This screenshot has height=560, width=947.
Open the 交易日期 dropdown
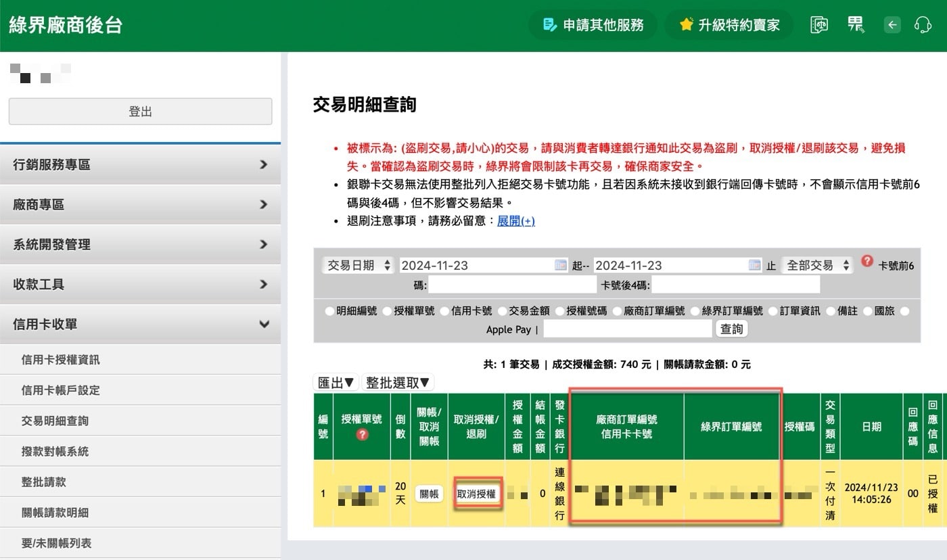pyautogui.click(x=358, y=265)
